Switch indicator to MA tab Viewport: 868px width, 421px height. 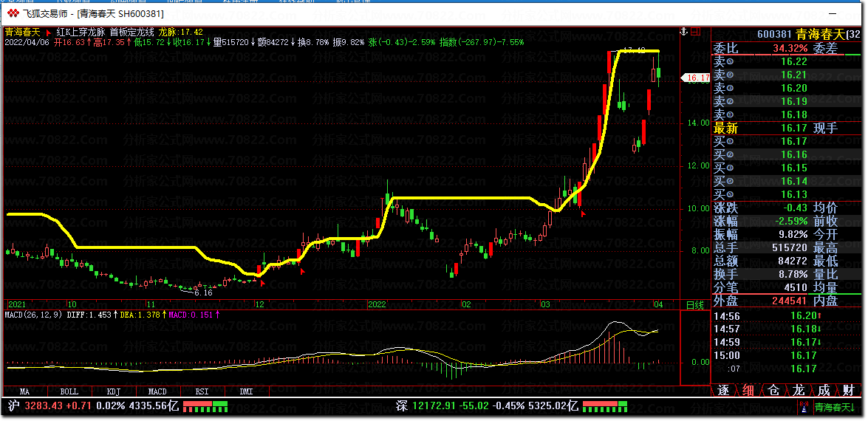(24, 391)
